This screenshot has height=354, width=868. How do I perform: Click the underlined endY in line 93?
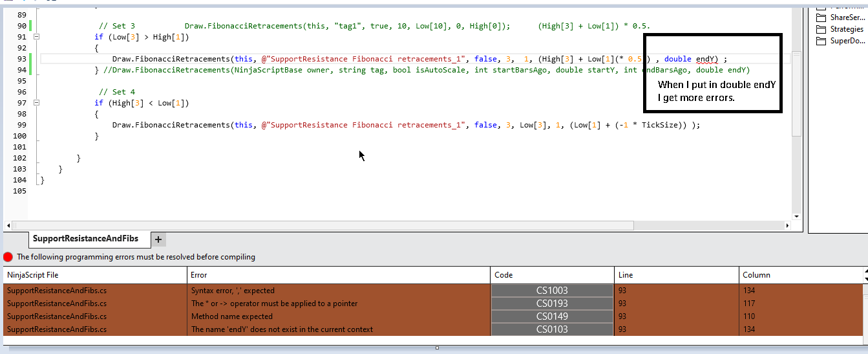coord(706,59)
